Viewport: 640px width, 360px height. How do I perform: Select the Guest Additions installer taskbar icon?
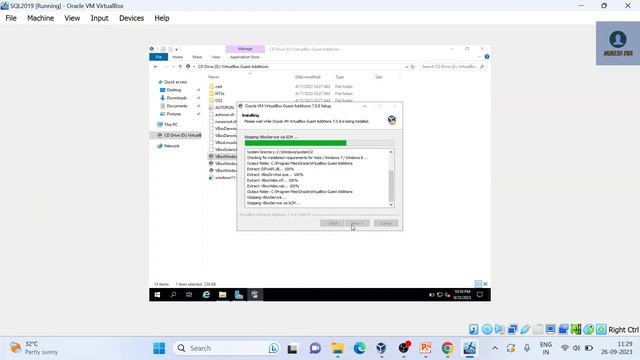click(x=255, y=295)
